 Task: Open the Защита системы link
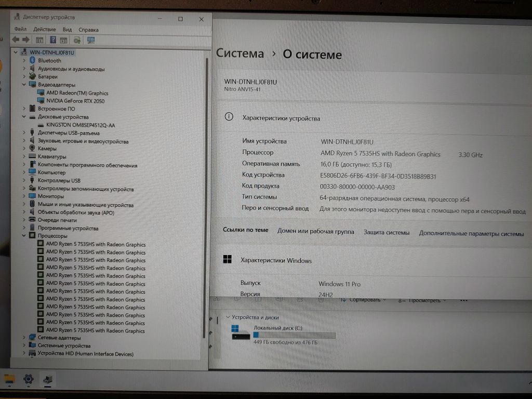(387, 233)
